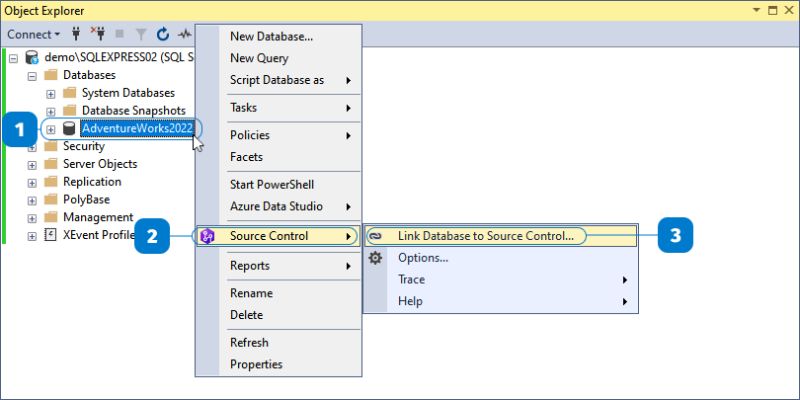
Task: Expand the Management node
Action: (32, 218)
